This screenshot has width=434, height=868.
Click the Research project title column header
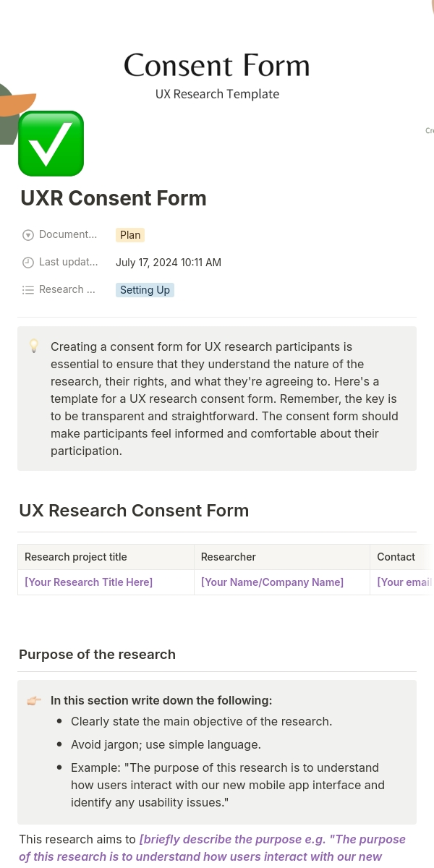[x=76, y=557]
